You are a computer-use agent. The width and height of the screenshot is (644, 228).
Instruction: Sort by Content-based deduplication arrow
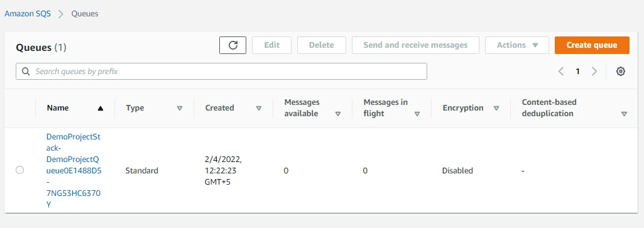click(625, 114)
